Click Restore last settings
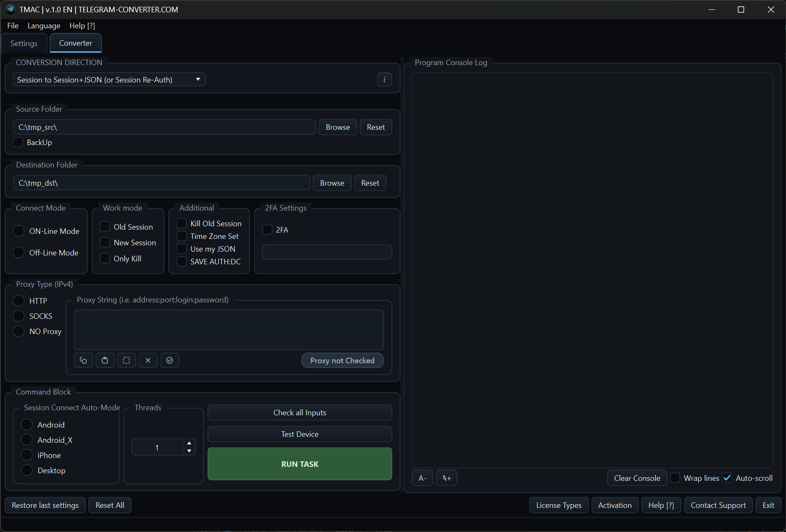 pos(45,505)
